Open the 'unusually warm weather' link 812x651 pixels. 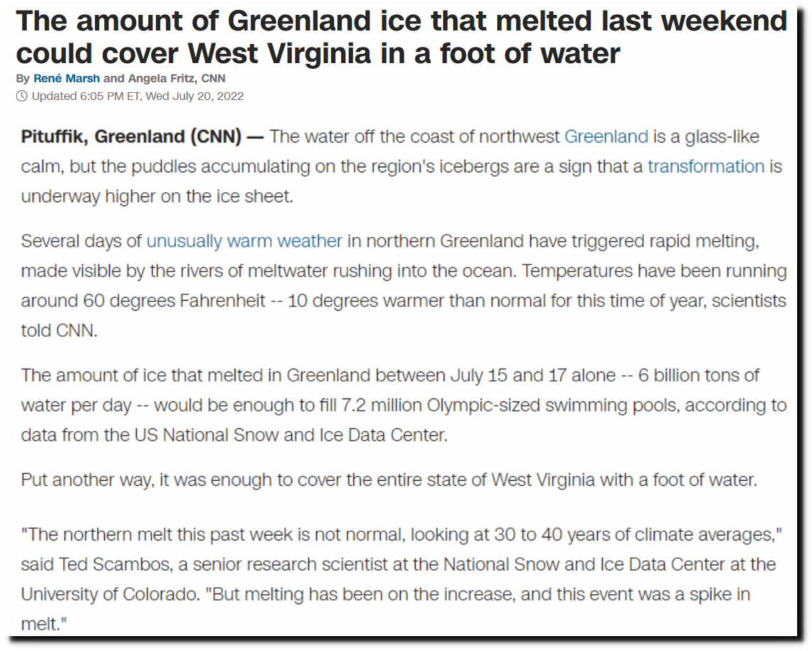tap(245, 241)
